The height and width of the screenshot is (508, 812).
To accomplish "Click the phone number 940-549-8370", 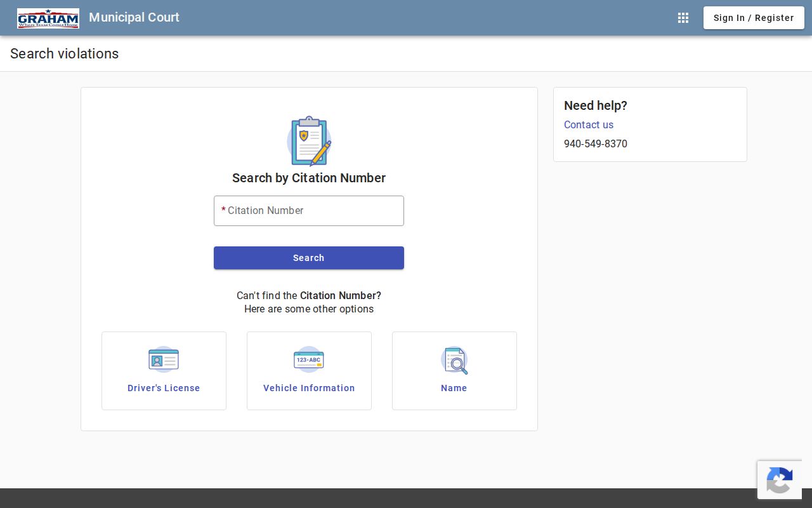I will (596, 144).
